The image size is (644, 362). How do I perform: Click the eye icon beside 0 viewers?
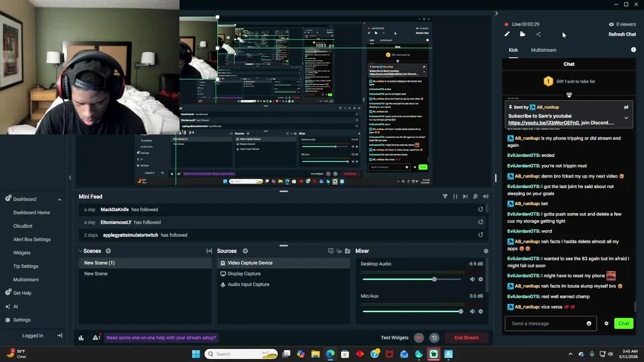point(611,24)
